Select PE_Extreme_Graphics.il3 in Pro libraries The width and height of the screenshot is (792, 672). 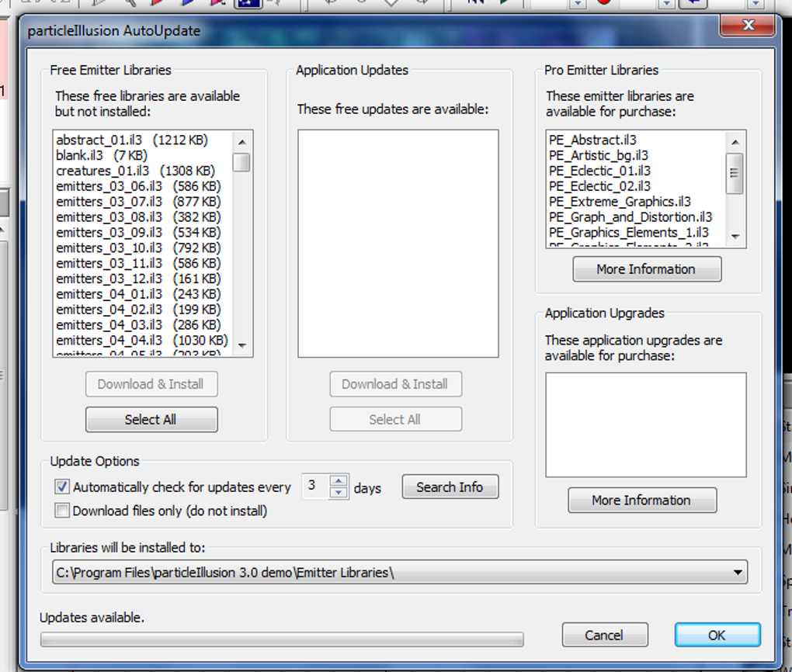[620, 202]
